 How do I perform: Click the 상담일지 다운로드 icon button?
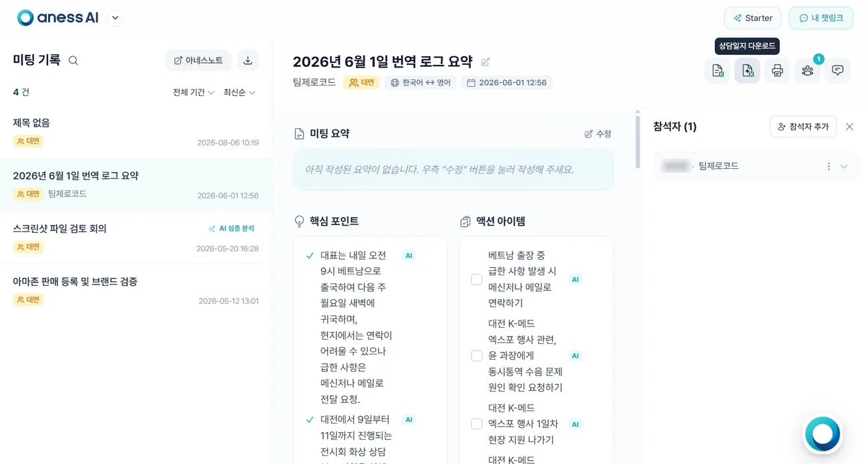pos(747,70)
